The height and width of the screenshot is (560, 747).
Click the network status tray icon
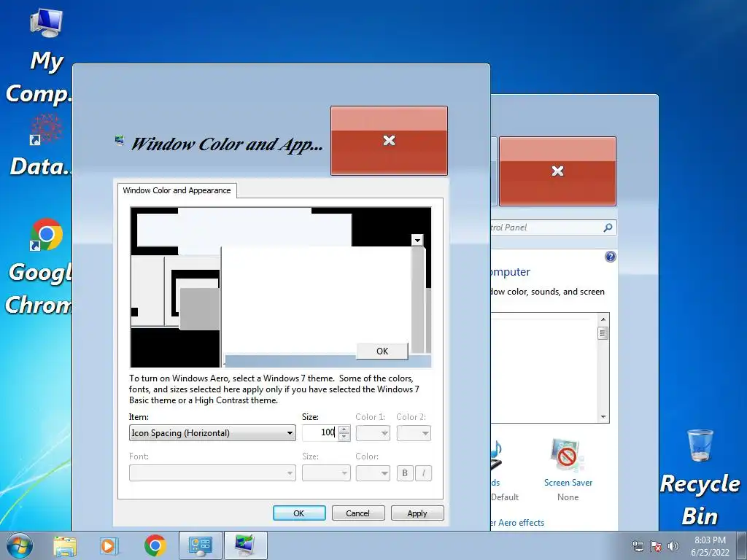tap(638, 546)
